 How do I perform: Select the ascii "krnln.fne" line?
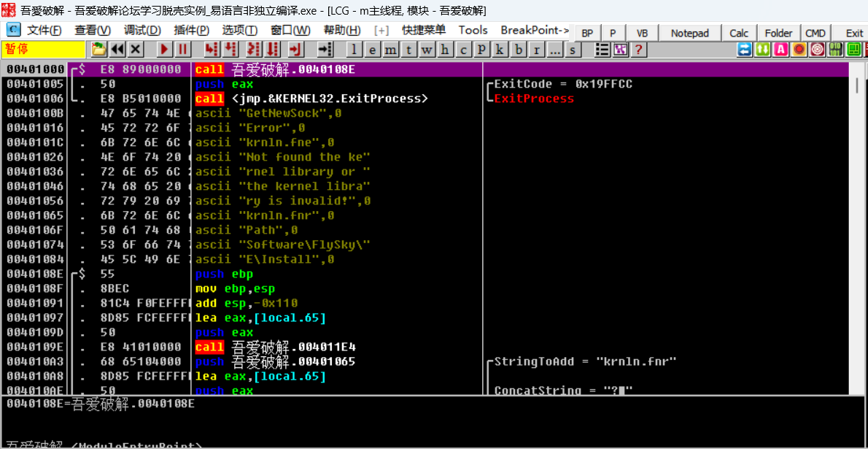point(424,142)
